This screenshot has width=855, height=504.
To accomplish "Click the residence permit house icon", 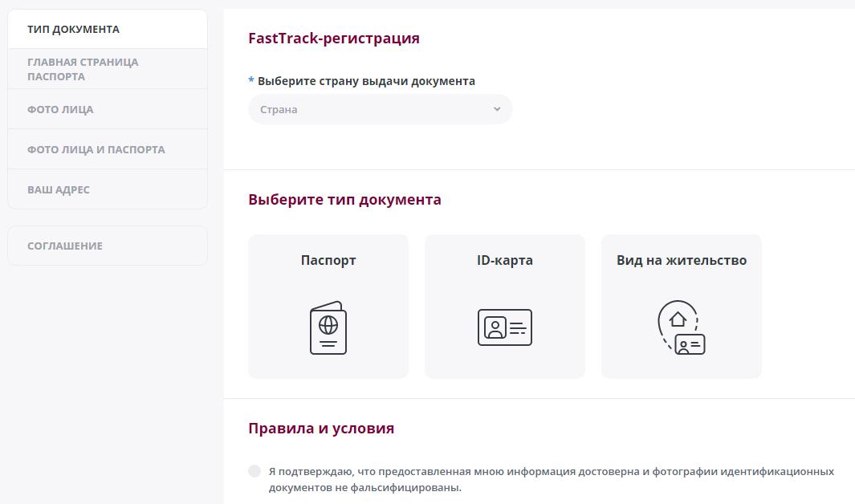I will point(682,327).
